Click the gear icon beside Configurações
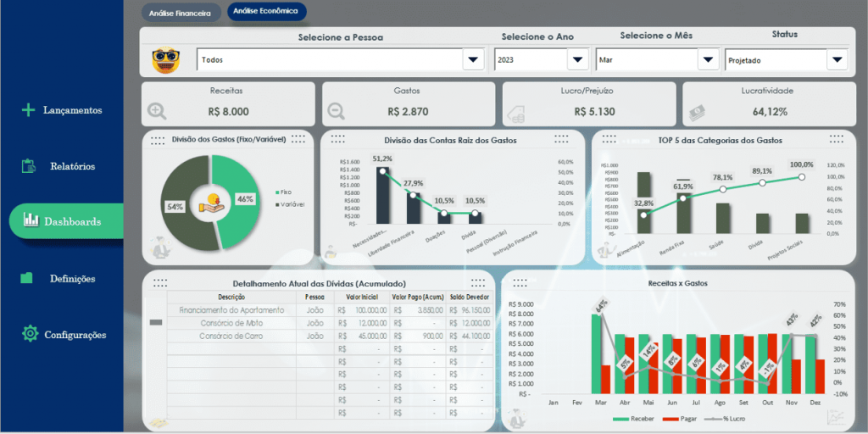 click(x=30, y=333)
